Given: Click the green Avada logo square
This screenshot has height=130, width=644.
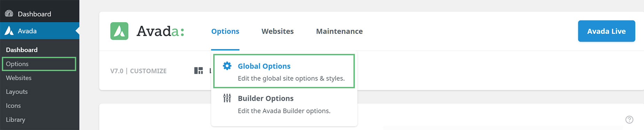Looking at the screenshot, I should pos(119,31).
